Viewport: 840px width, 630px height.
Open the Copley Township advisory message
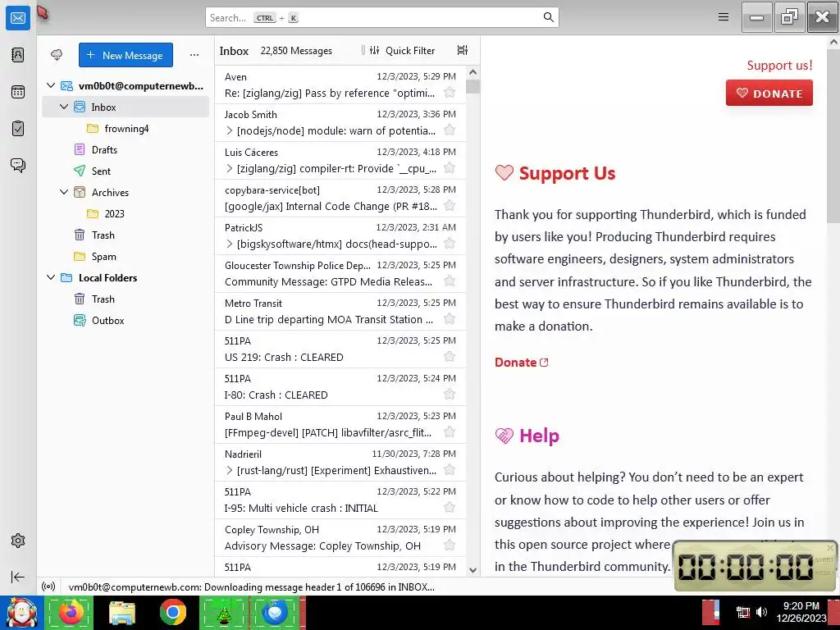click(x=340, y=537)
